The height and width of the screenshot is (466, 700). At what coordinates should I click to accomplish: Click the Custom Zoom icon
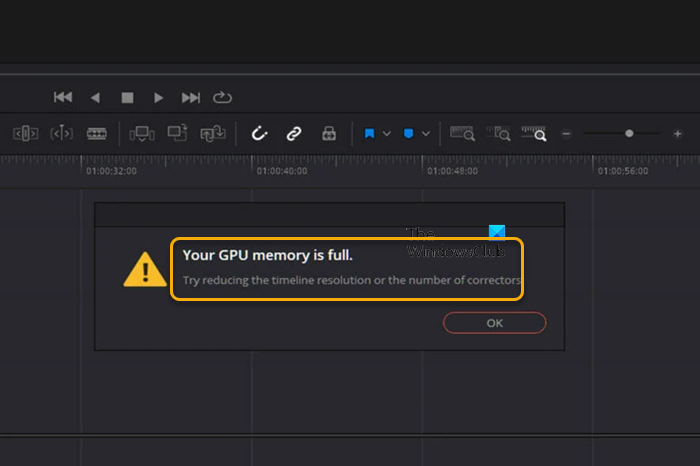click(x=534, y=133)
